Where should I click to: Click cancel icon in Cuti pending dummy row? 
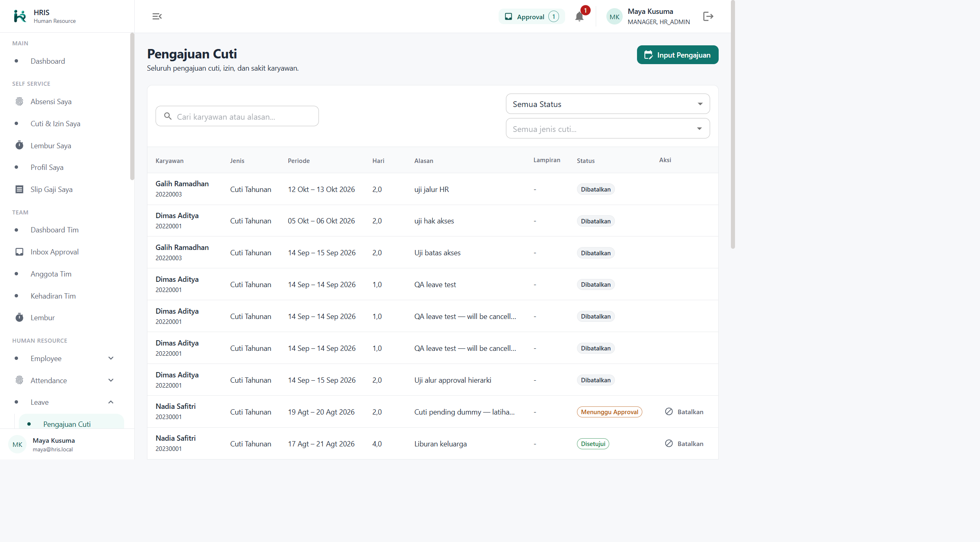[x=669, y=412]
